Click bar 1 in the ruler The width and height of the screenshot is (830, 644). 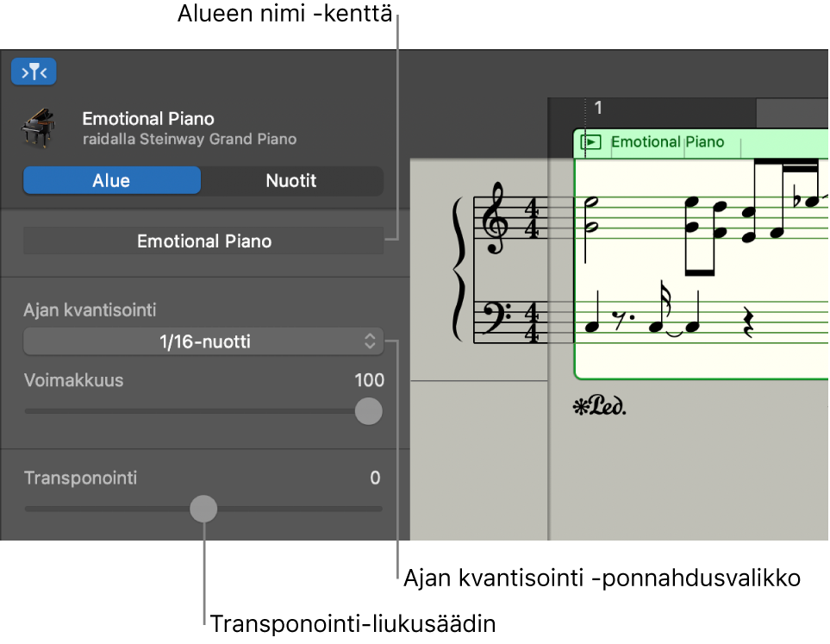(x=598, y=108)
